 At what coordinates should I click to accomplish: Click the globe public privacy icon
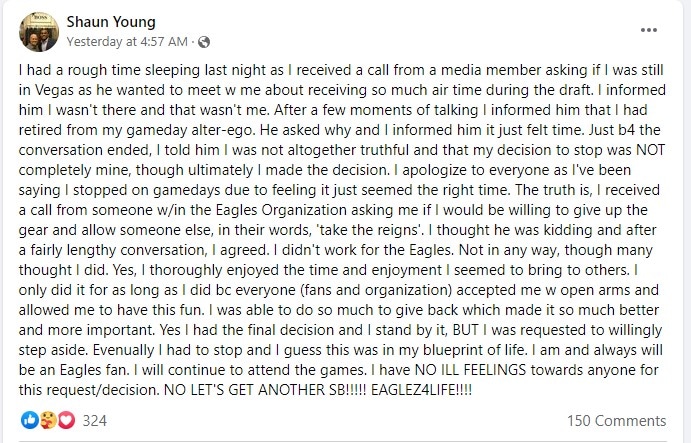click(204, 41)
